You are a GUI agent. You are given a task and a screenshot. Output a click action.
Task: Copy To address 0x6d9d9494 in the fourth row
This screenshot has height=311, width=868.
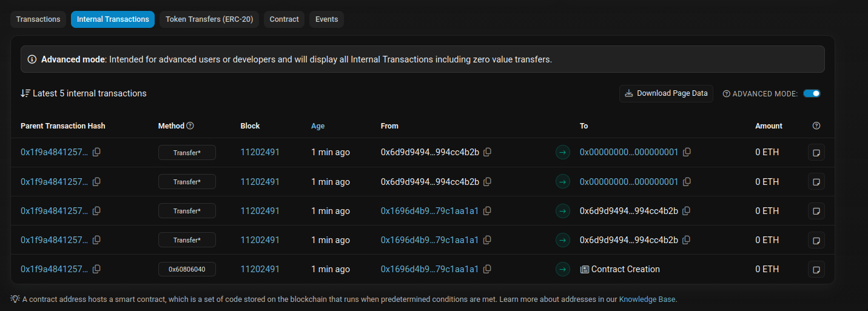pos(687,240)
